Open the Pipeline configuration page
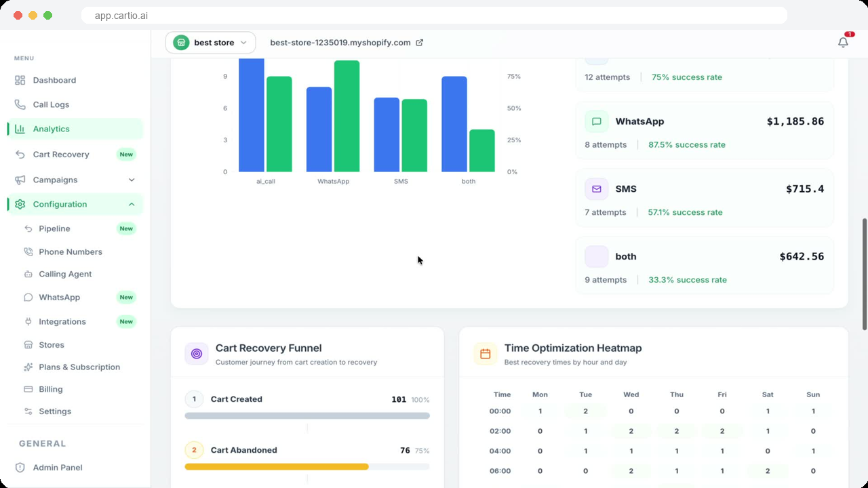This screenshot has height=488, width=868. click(x=80, y=228)
